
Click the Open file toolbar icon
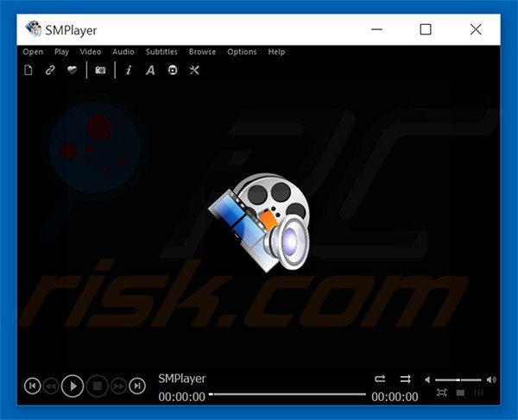28,70
